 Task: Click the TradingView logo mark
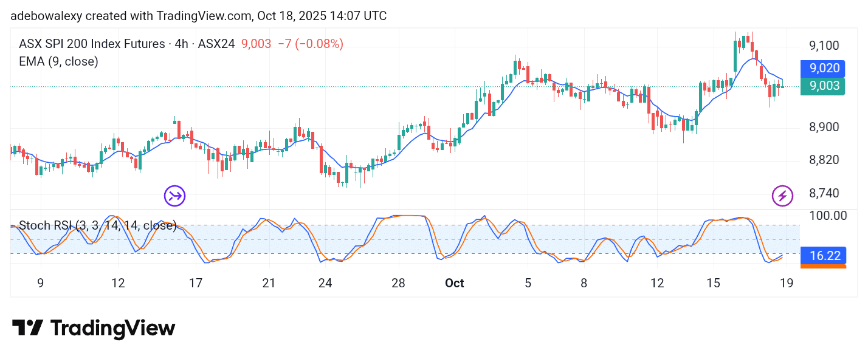click(x=27, y=329)
